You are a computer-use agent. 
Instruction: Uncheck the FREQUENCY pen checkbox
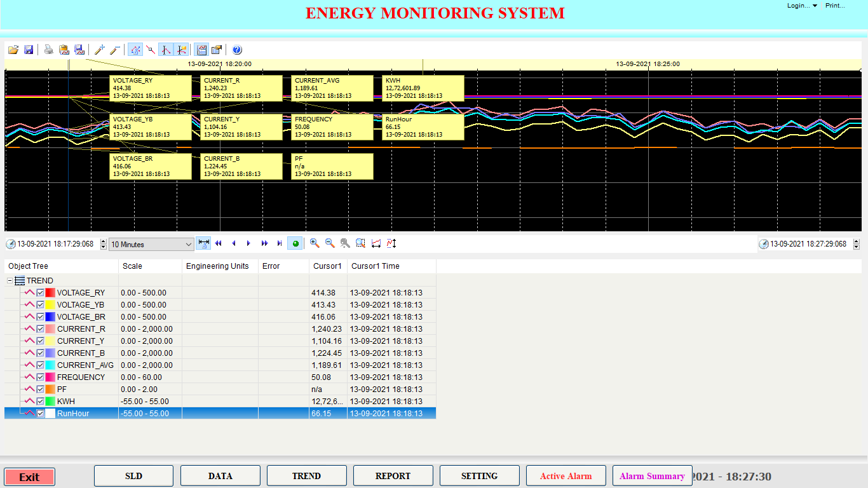coord(41,377)
